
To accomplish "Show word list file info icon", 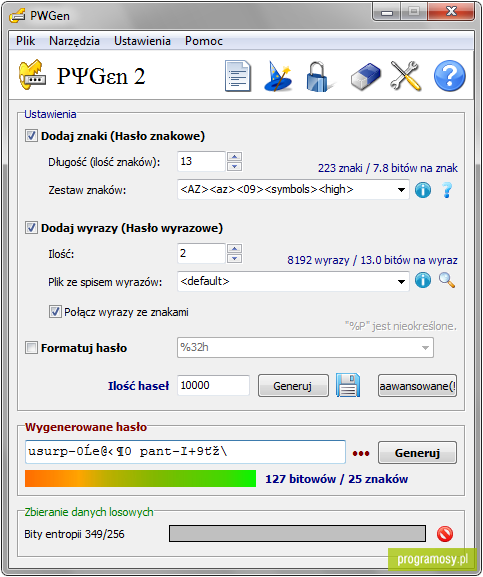I will pos(423,281).
